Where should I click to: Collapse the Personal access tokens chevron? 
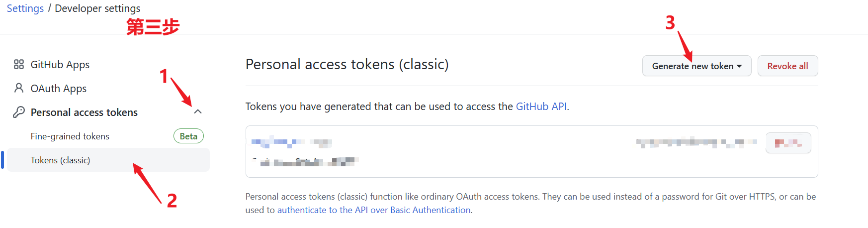(198, 112)
